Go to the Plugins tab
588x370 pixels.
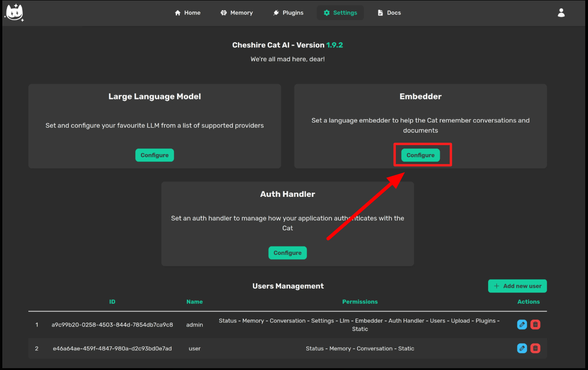click(288, 13)
